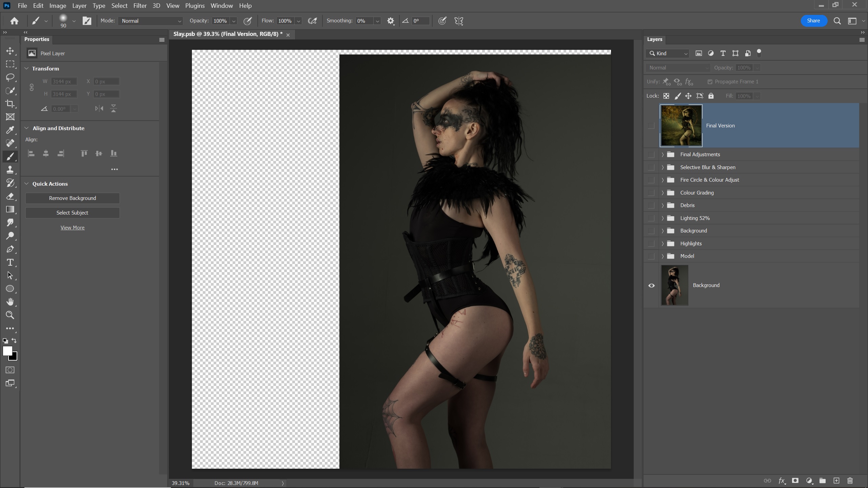The width and height of the screenshot is (868, 488).
Task: Click the Remove Background button
Action: [72, 198]
